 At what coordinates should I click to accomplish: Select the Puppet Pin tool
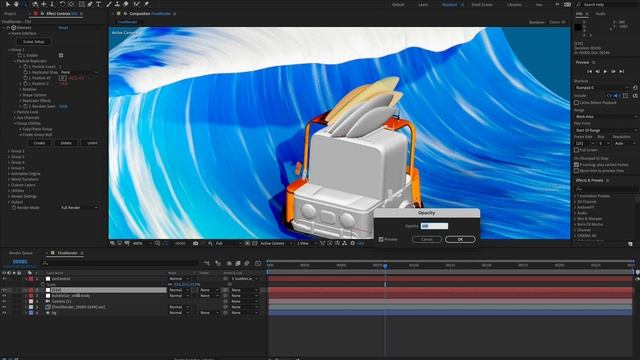[146, 4]
